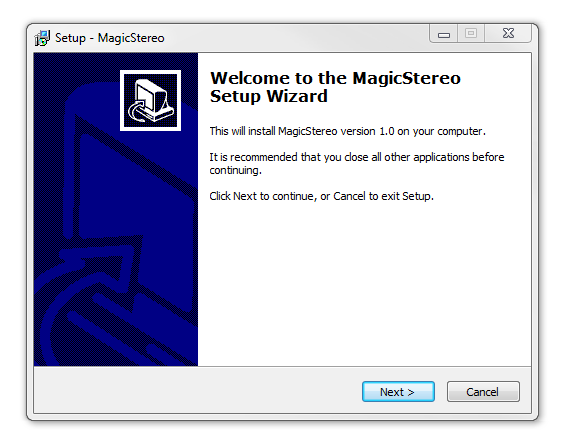This screenshot has width=561, height=435.
Task: Click the grayed-out maximize button
Action: (471, 34)
